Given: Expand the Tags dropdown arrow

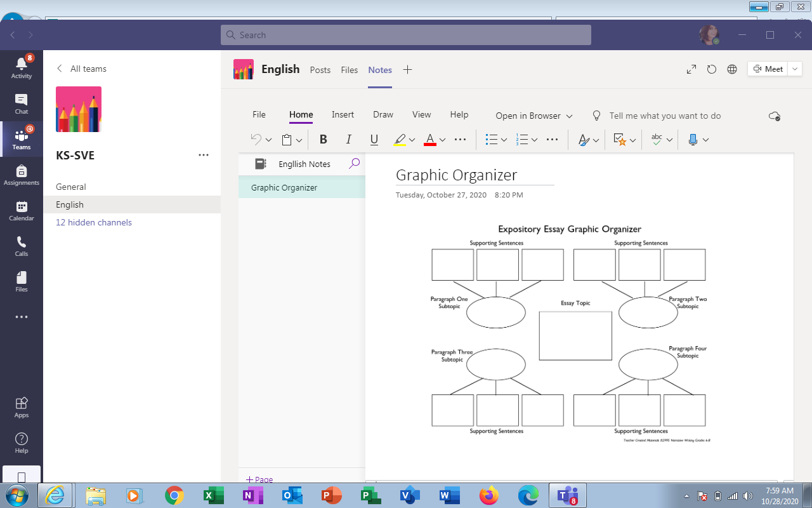Looking at the screenshot, I should point(632,140).
